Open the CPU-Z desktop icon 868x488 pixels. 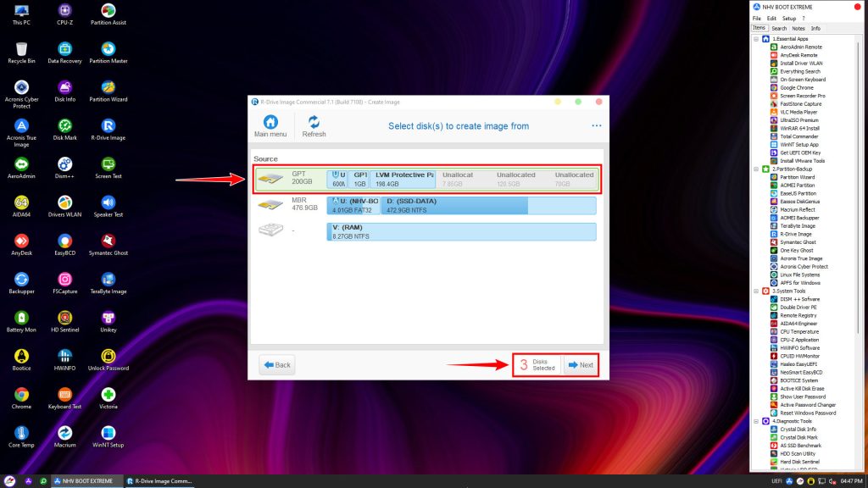point(64,14)
